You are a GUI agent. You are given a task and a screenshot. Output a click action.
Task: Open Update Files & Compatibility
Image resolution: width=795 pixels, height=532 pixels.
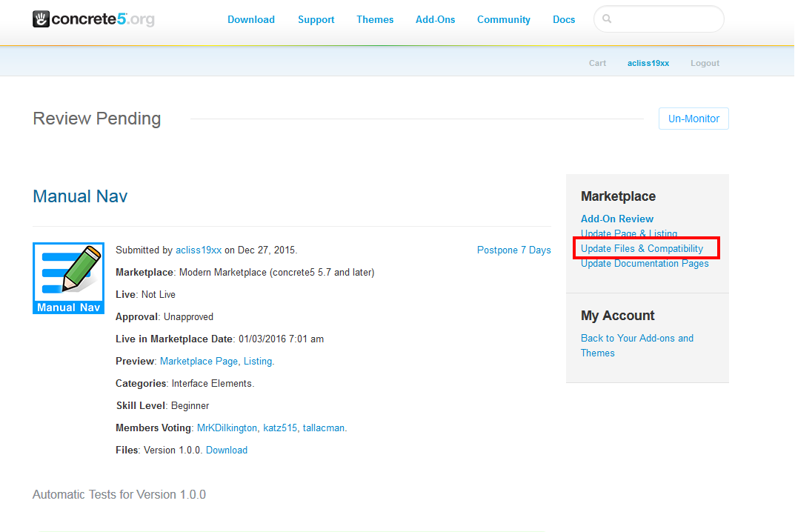[642, 248]
